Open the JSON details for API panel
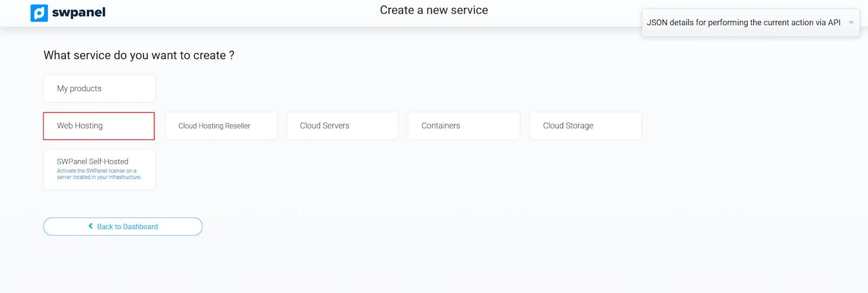The width and height of the screenshot is (868, 293). (x=743, y=23)
